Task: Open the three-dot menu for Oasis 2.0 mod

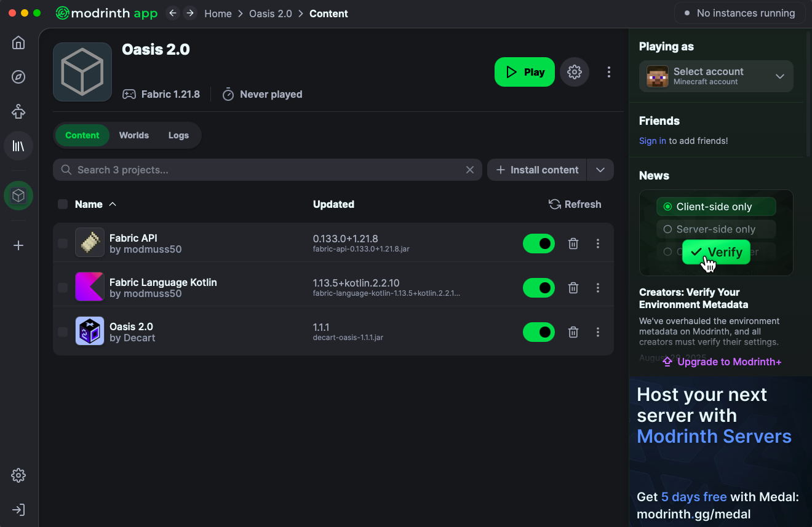Action: click(x=598, y=332)
